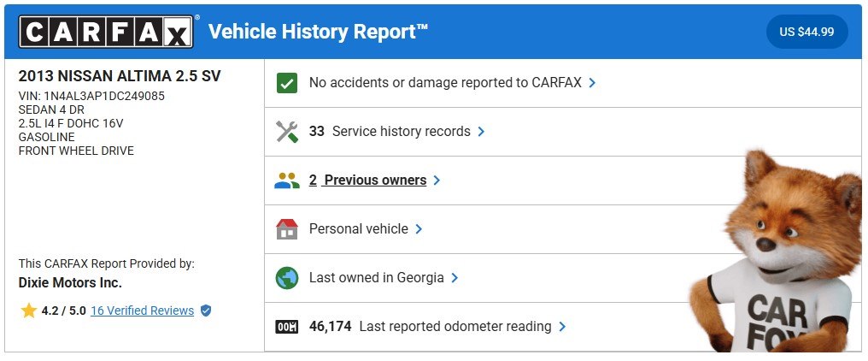
Task: Click the blue verified shield badge
Action: [x=206, y=311]
